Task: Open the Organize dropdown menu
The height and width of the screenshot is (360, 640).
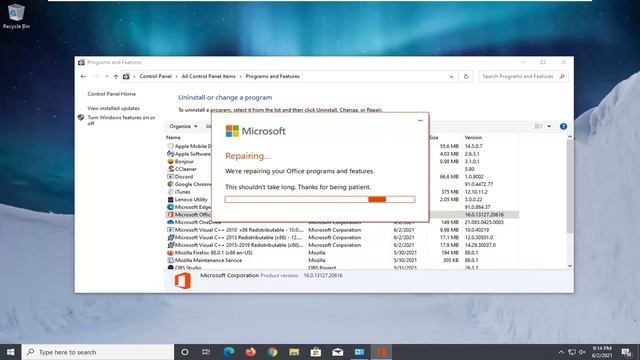Action: (183, 127)
